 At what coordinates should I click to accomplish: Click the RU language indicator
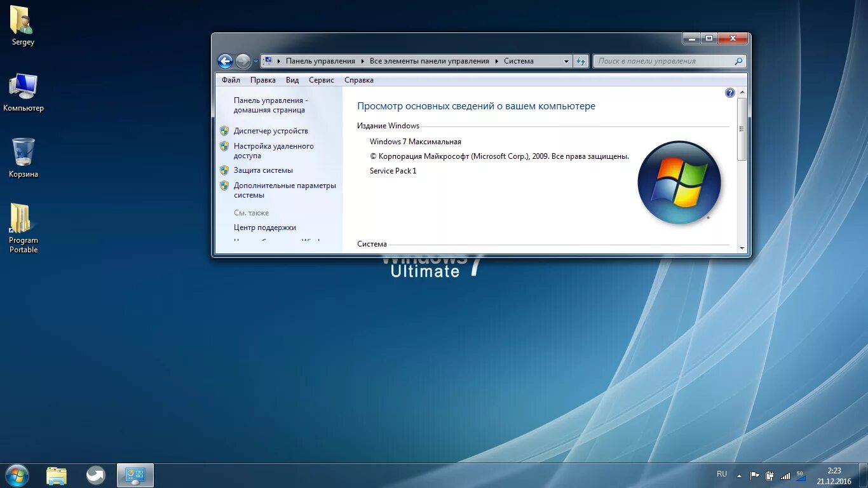[722, 474]
